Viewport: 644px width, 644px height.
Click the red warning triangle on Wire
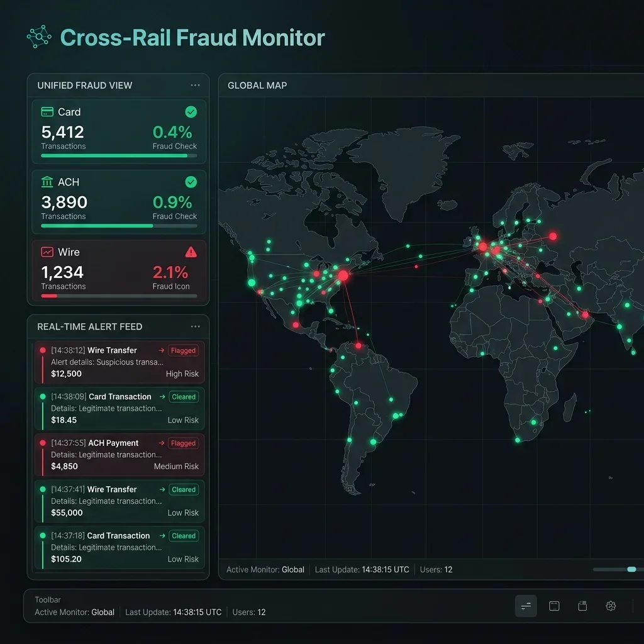(x=191, y=252)
